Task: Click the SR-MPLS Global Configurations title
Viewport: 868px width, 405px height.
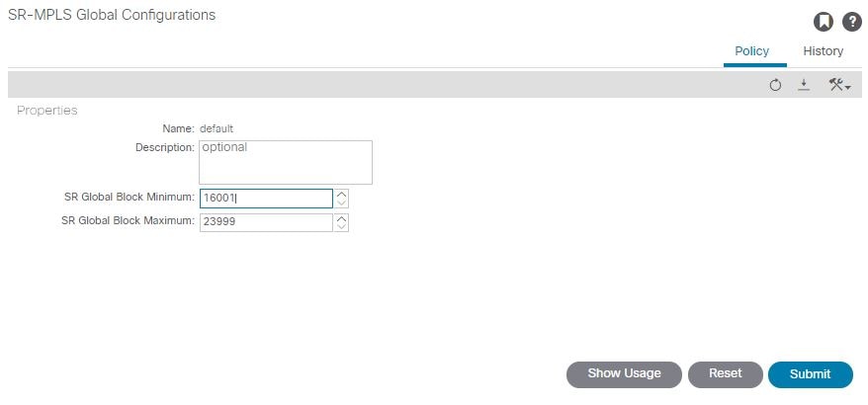Action: pyautogui.click(x=112, y=15)
